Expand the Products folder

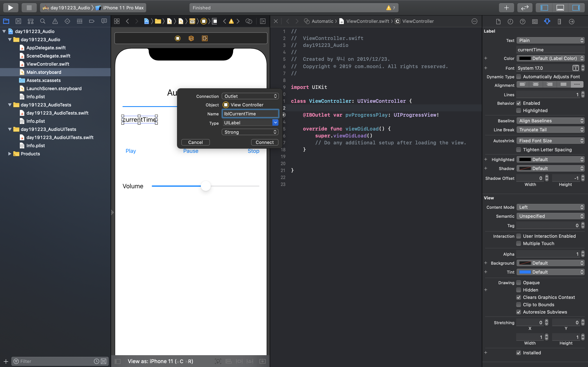9,154
